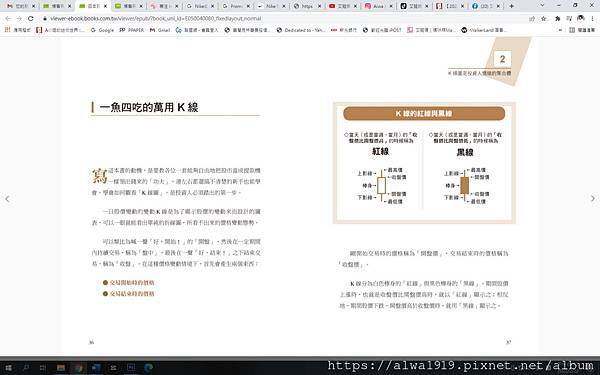Open Microsoft Word from taskbar

pyautogui.click(x=96, y=368)
